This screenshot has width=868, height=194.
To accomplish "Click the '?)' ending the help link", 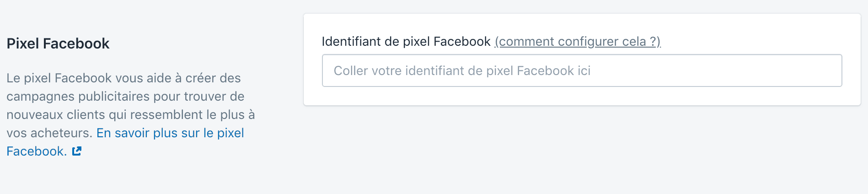I will coord(655,42).
